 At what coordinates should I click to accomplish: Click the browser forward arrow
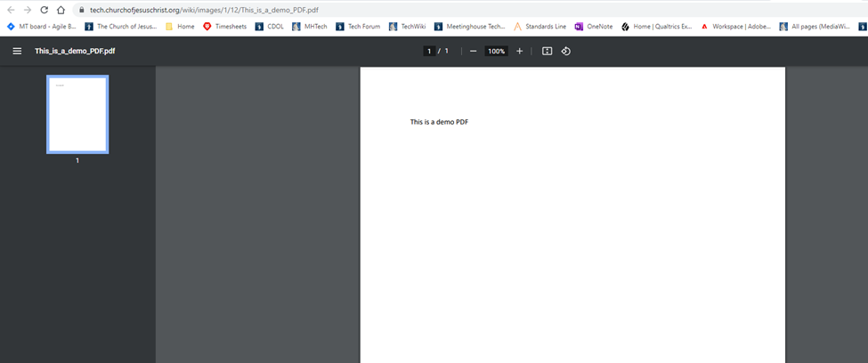(27, 10)
